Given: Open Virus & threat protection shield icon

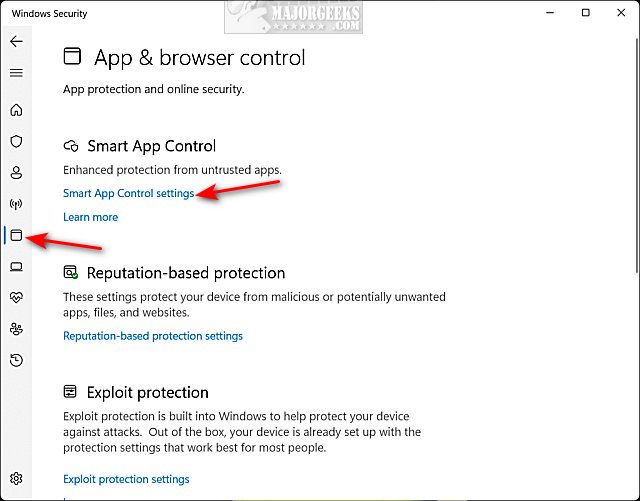Looking at the screenshot, I should (16, 141).
